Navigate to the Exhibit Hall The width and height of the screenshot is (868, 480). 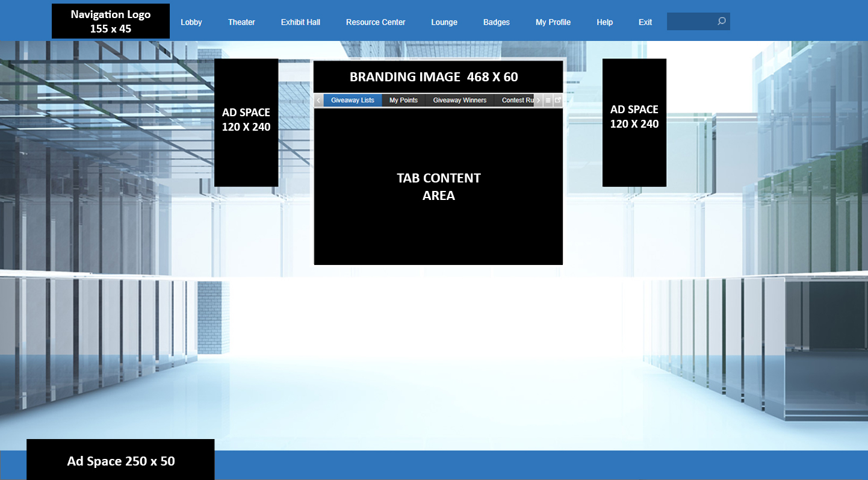point(300,22)
